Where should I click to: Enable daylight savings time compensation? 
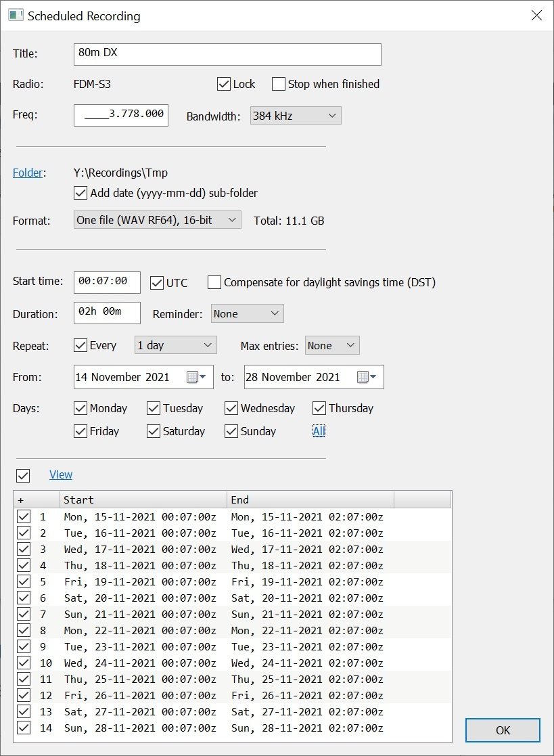pyautogui.click(x=214, y=282)
